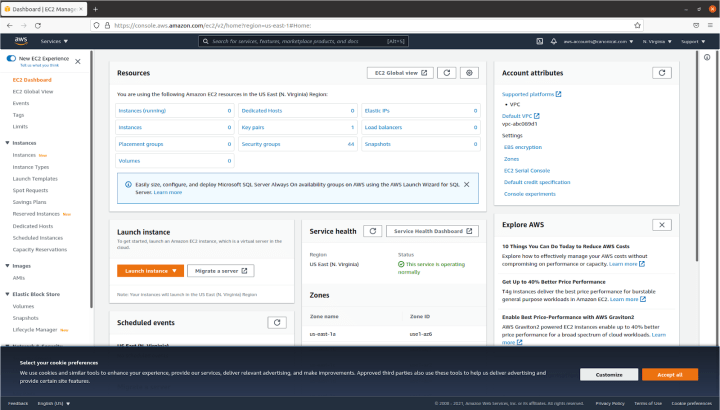Image resolution: width=720 pixels, height=410 pixels.
Task: Refresh the Scheduled events panel
Action: (277, 323)
